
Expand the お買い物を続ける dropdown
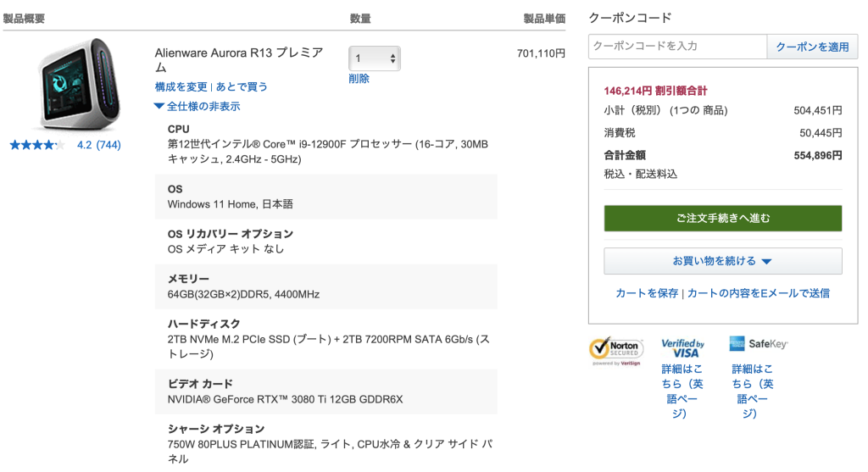pyautogui.click(x=722, y=261)
